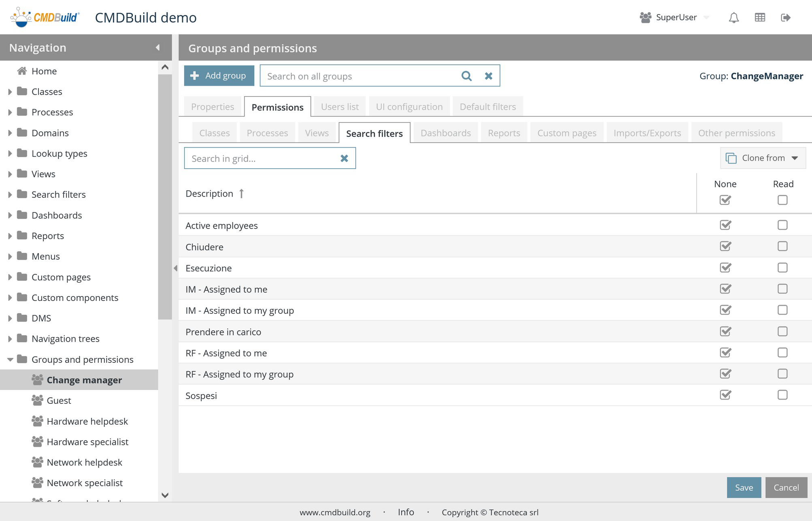The width and height of the screenshot is (812, 521).
Task: Click the magnifier icon in group search
Action: click(x=466, y=76)
